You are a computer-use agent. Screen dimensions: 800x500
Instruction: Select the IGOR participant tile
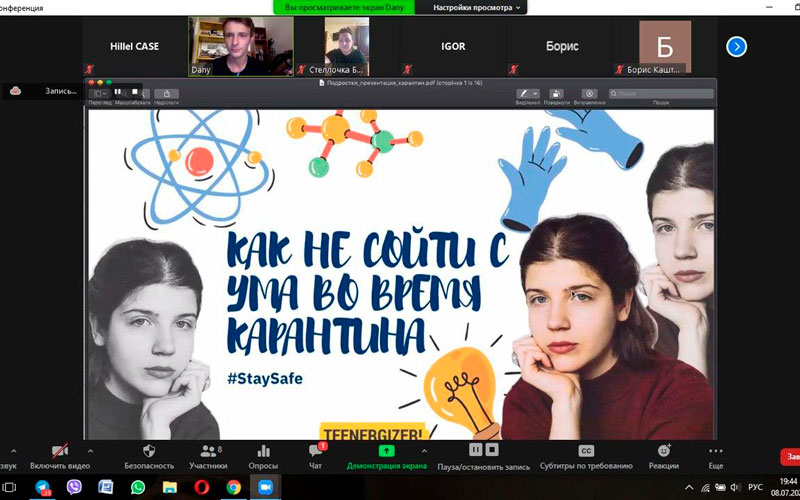[x=453, y=46]
